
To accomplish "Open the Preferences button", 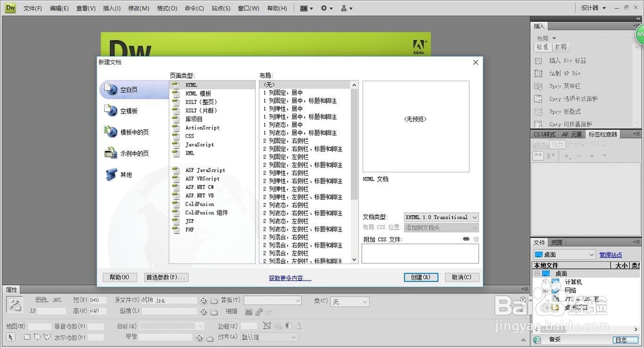I will point(166,277).
